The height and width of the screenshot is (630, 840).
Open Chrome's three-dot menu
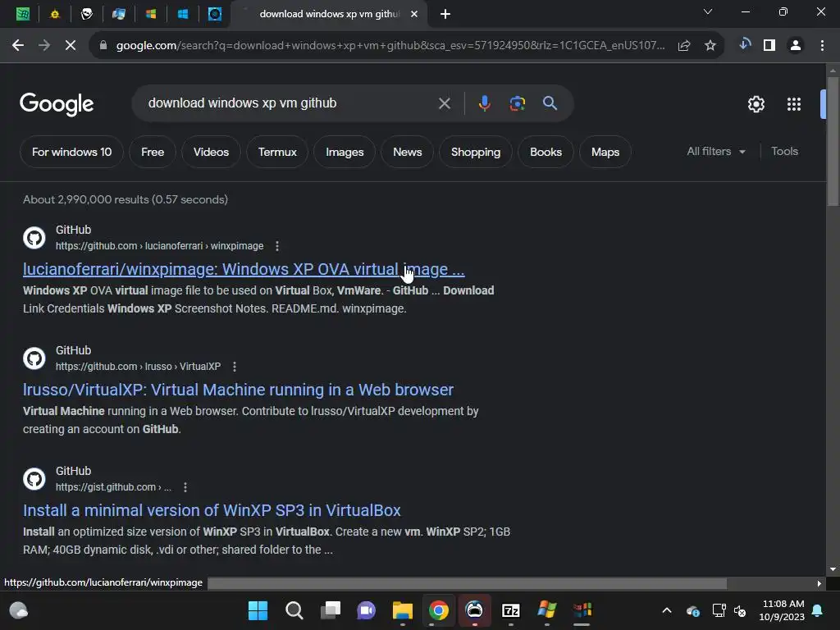(x=822, y=46)
